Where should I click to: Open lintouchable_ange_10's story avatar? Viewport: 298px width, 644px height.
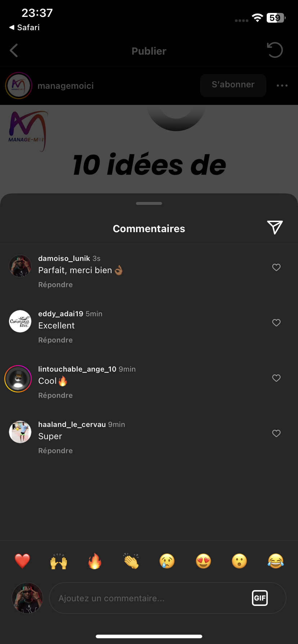point(18,378)
